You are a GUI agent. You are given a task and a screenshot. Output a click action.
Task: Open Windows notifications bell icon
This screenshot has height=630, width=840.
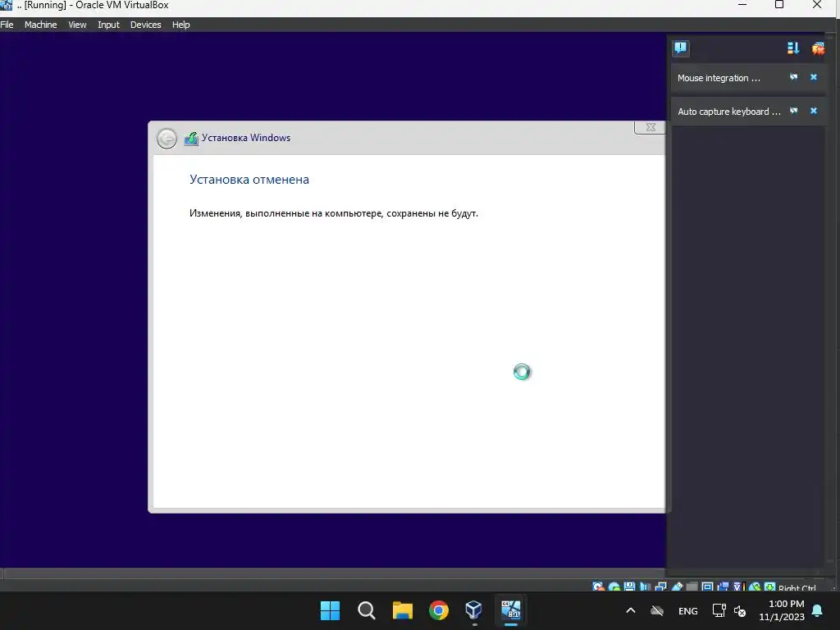[x=818, y=610]
